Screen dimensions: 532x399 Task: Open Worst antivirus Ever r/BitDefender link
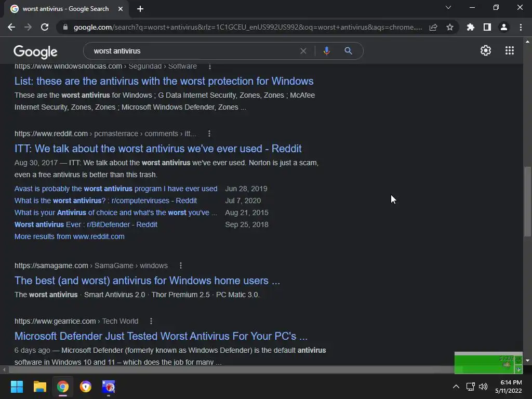[86, 224]
